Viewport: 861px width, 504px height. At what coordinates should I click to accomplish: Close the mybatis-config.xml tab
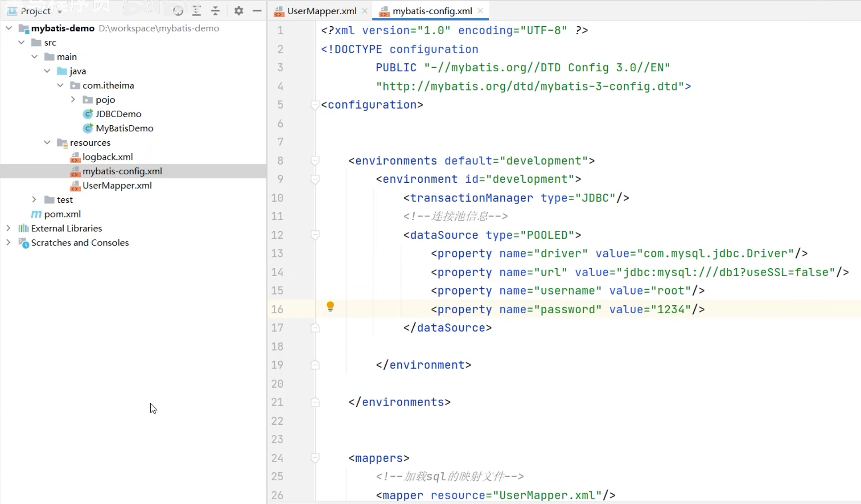tap(480, 11)
